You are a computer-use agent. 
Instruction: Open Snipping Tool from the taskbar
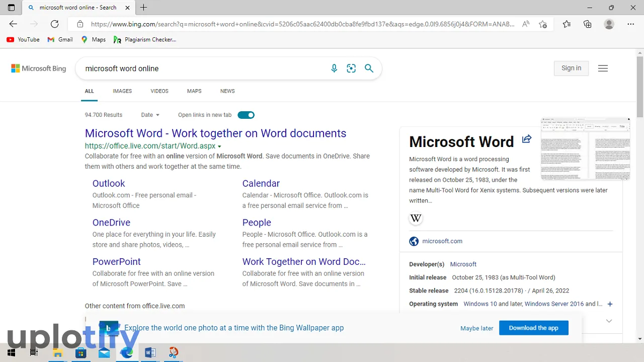point(173,352)
